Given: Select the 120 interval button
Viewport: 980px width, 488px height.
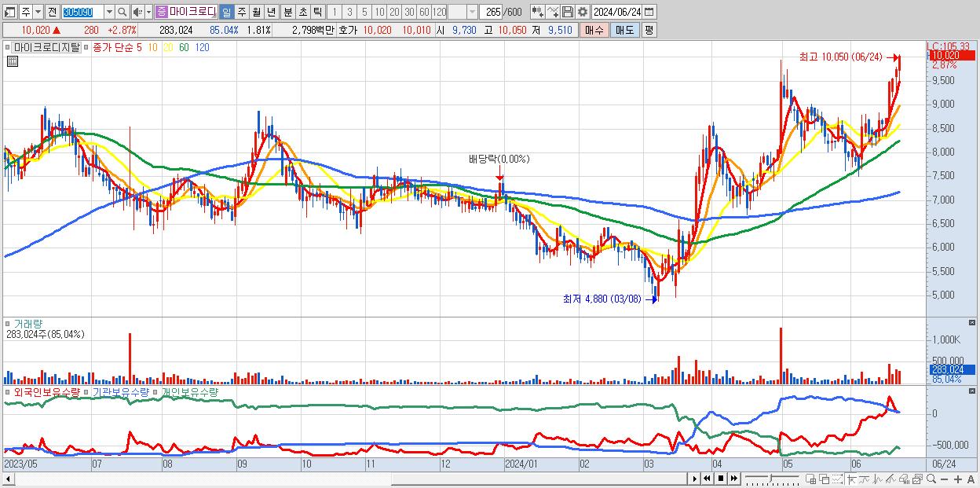Looking at the screenshot, I should click(x=439, y=12).
